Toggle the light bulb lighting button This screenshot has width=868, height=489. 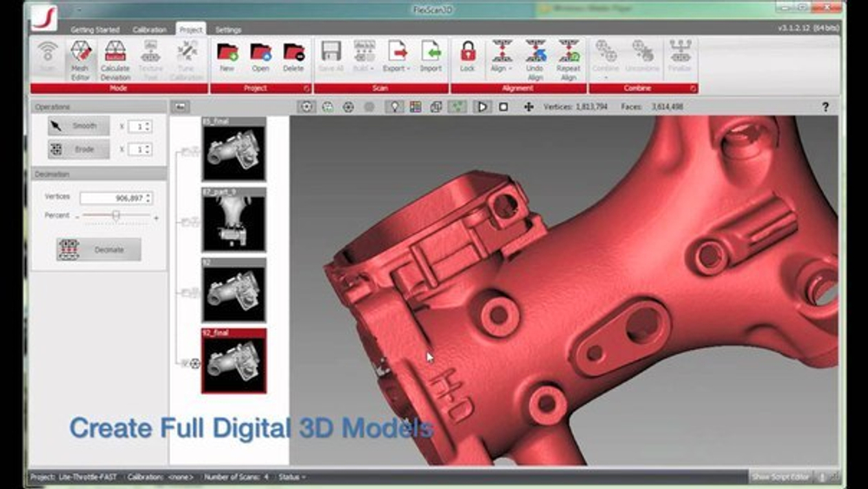(394, 107)
